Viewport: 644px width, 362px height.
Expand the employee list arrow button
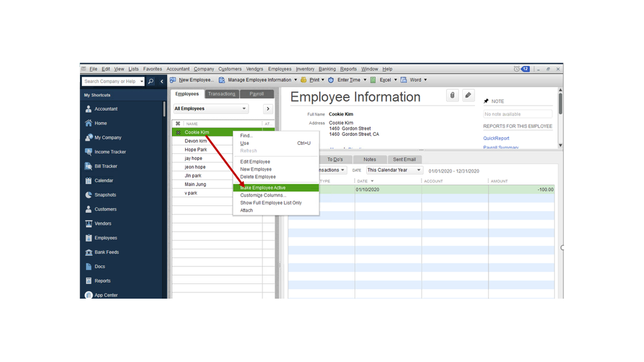[268, 109]
